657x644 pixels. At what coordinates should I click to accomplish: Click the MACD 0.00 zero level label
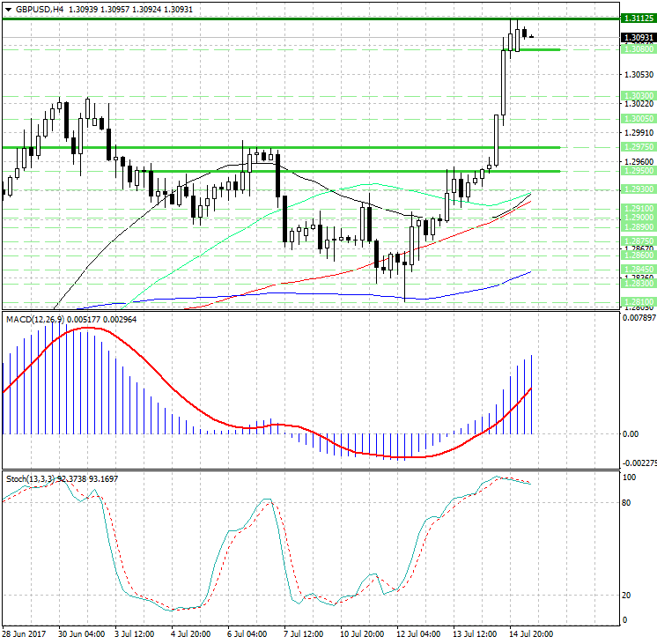point(631,434)
